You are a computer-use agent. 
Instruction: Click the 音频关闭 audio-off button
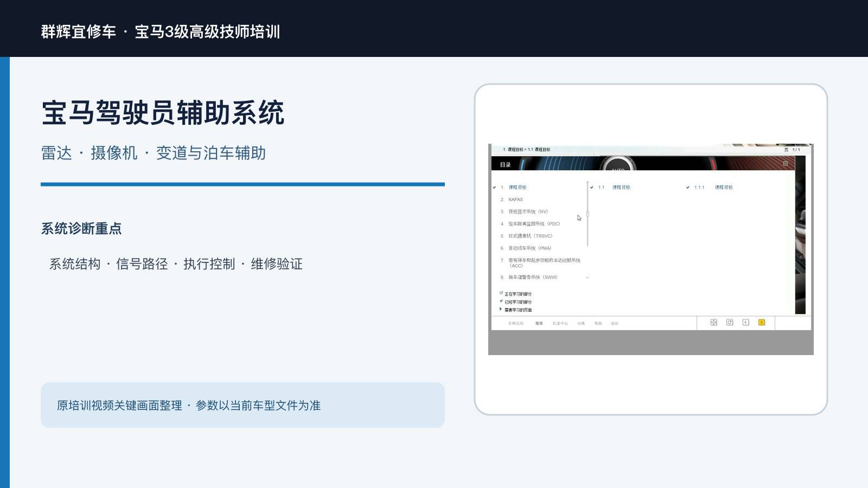(x=516, y=324)
